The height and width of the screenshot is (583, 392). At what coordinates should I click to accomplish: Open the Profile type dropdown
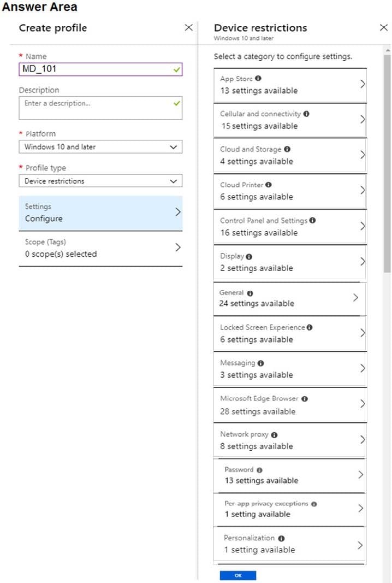[x=100, y=181]
